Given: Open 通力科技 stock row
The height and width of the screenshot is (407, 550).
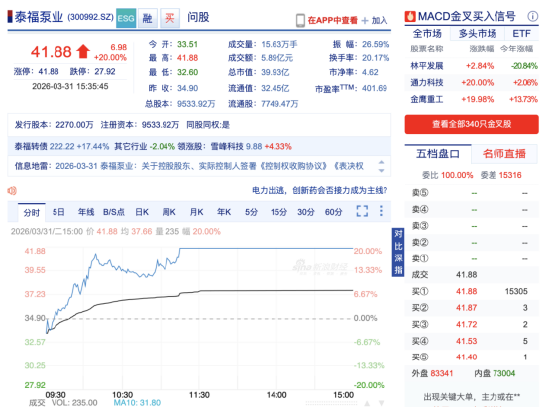Looking at the screenshot, I should [x=471, y=83].
